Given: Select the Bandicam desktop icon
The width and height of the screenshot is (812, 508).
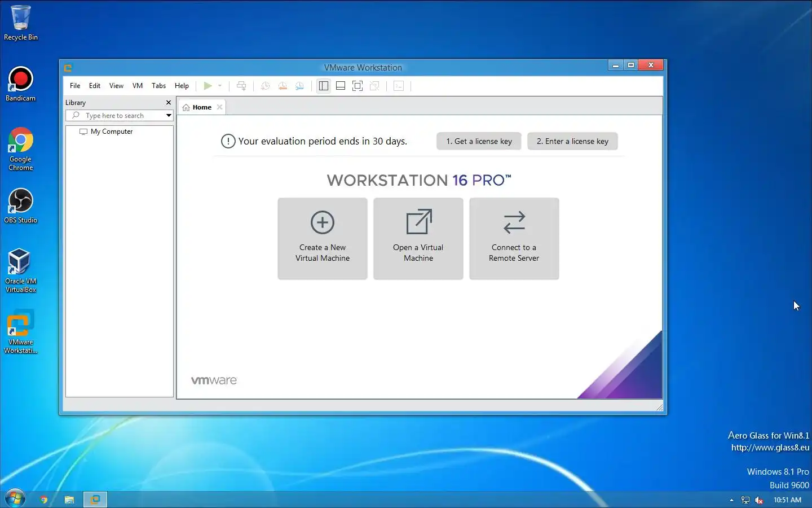Looking at the screenshot, I should (21, 84).
